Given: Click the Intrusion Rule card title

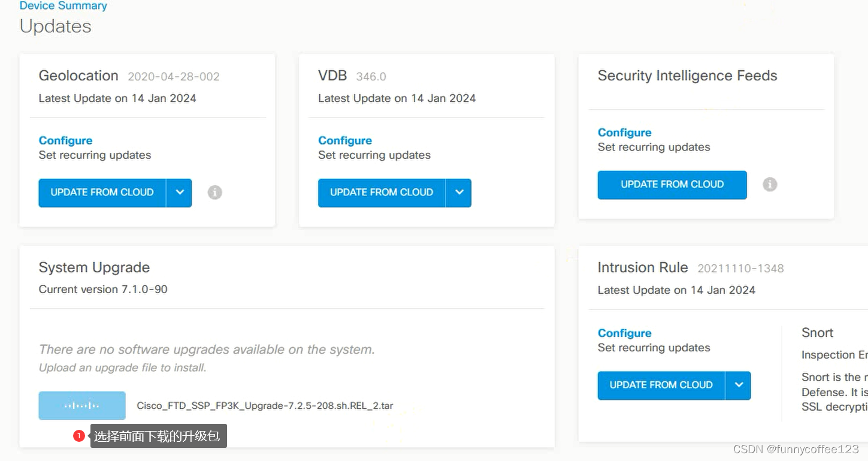Looking at the screenshot, I should pos(643,267).
